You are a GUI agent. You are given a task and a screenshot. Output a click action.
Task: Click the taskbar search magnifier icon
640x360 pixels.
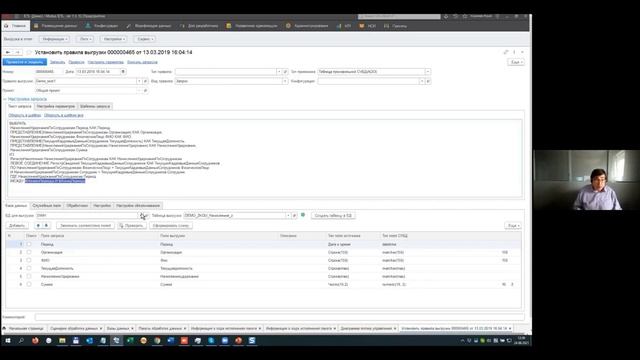pos(21,340)
